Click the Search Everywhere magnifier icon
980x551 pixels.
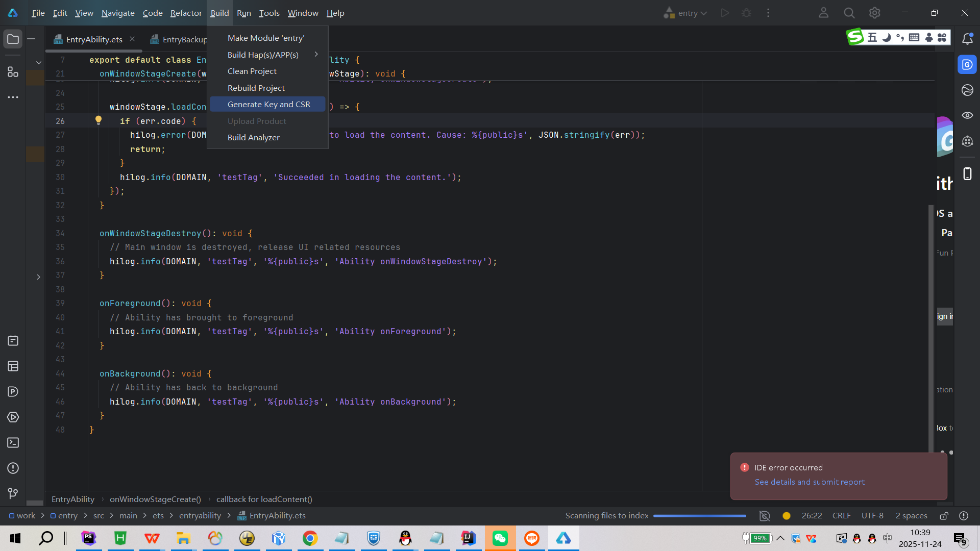coord(849,13)
